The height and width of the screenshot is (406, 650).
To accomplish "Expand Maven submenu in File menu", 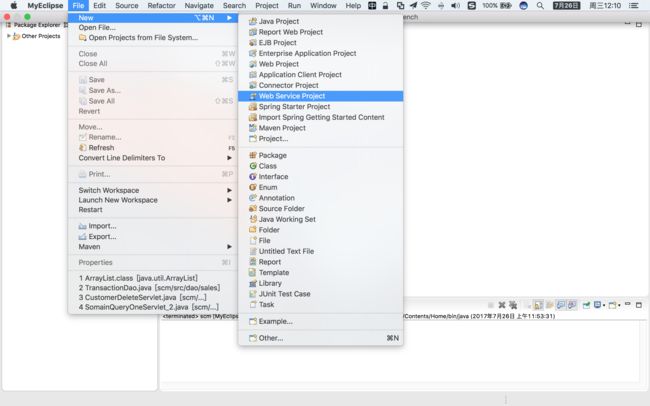I will (153, 247).
